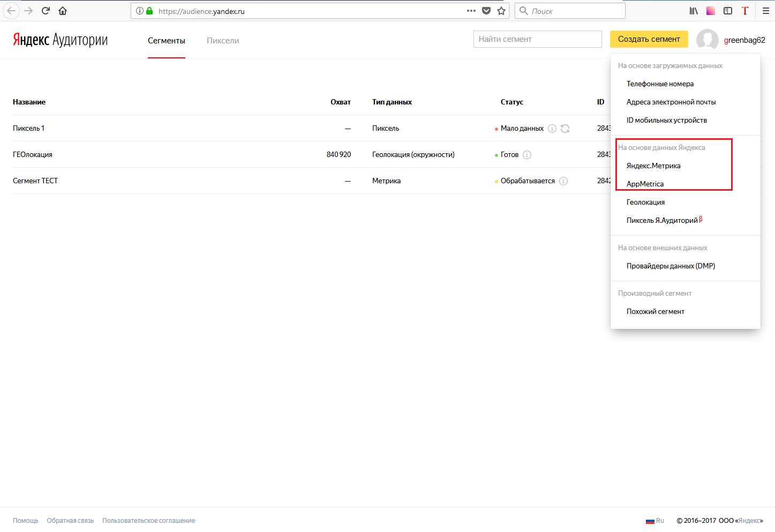Click the Яндекс Аудитории logo
Screen dimensions: 775x532
(60, 40)
